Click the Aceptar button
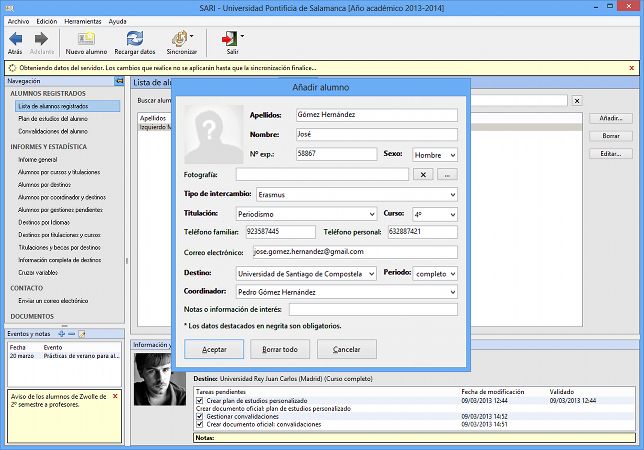The height and width of the screenshot is (450, 644). point(214,349)
